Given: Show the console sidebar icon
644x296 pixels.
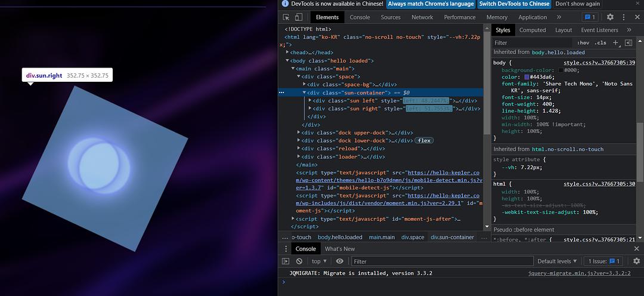Looking at the screenshot, I should pos(286,261).
